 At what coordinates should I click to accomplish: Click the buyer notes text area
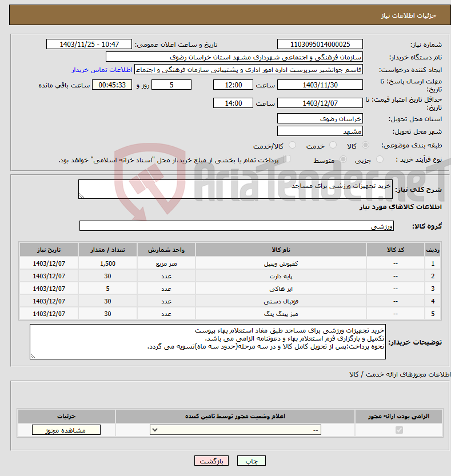pos(207,342)
